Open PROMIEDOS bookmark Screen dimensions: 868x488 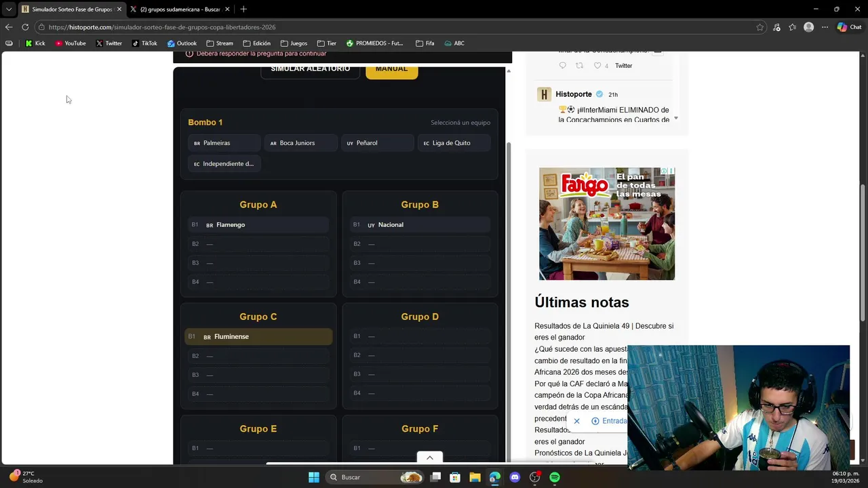(374, 43)
